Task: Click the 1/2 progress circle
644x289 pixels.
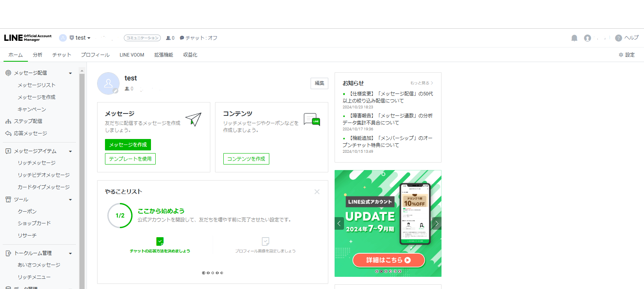Action: pos(120,216)
